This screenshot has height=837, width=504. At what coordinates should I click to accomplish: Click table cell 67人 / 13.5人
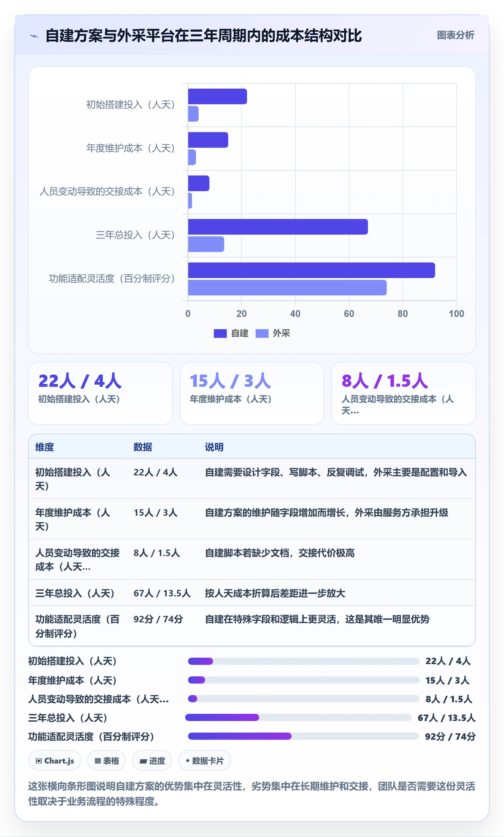click(162, 593)
